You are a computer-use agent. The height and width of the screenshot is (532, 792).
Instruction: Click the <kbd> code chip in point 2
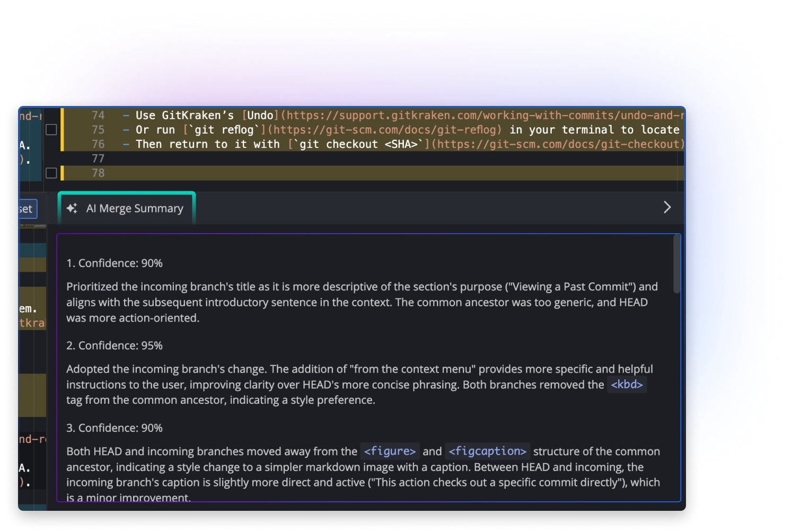coord(627,385)
